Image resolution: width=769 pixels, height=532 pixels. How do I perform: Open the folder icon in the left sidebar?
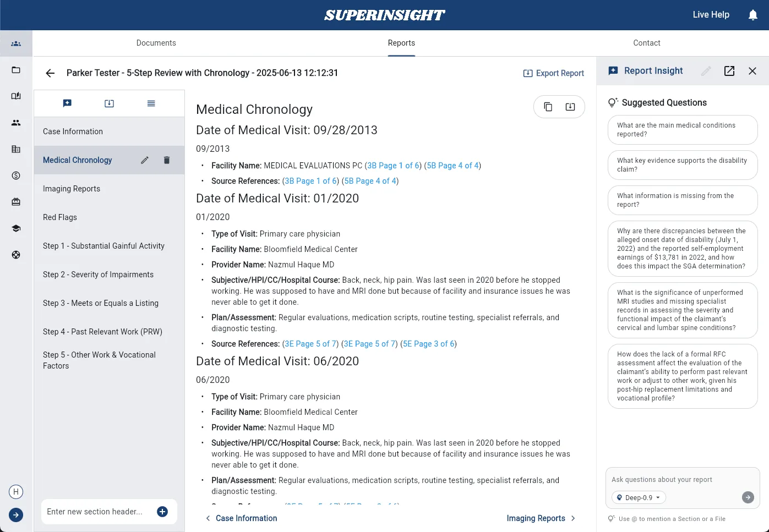coord(15,70)
